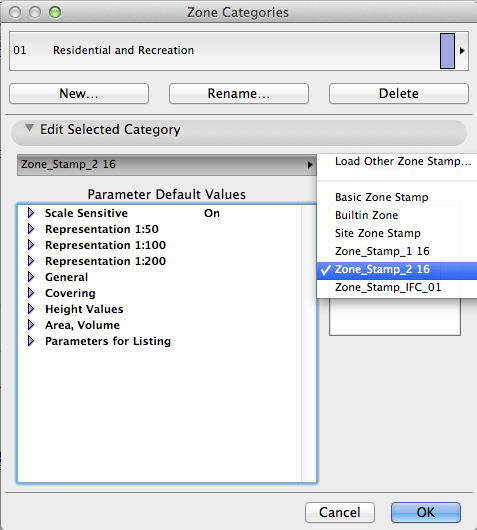
Task: Click the purple category color swatch
Action: [447, 51]
